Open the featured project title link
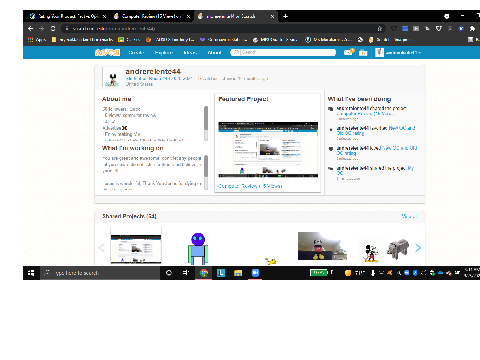 [250, 186]
